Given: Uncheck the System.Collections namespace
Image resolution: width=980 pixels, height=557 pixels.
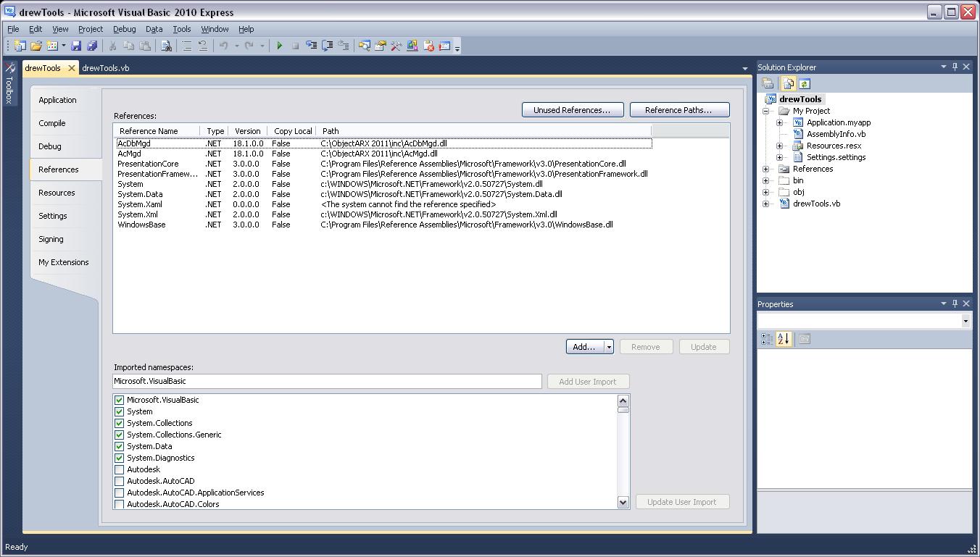Looking at the screenshot, I should click(120, 423).
